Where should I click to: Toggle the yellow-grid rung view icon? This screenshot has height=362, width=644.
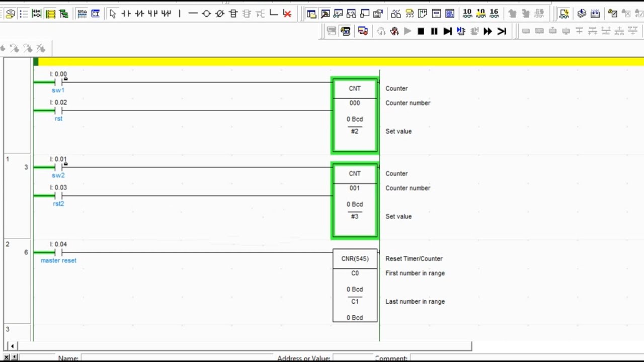[x=50, y=14]
